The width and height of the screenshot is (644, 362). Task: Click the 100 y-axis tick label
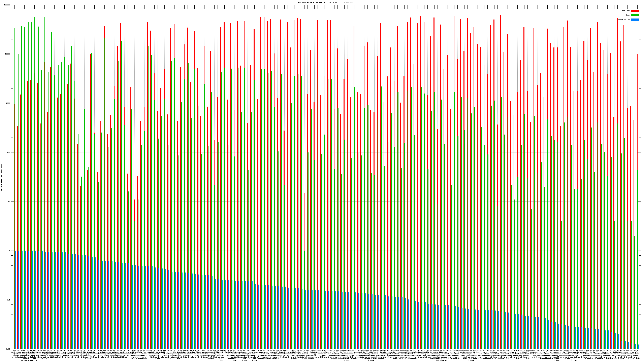point(9,152)
